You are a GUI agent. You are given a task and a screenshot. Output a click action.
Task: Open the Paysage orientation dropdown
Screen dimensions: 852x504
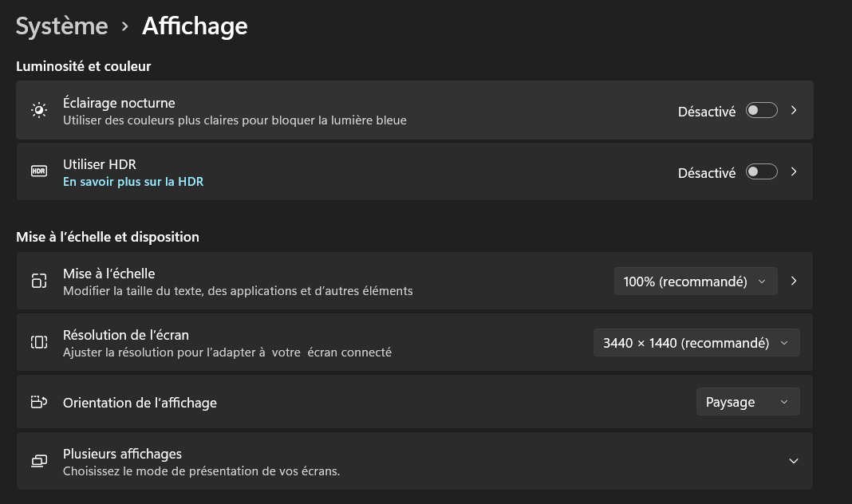tap(747, 402)
